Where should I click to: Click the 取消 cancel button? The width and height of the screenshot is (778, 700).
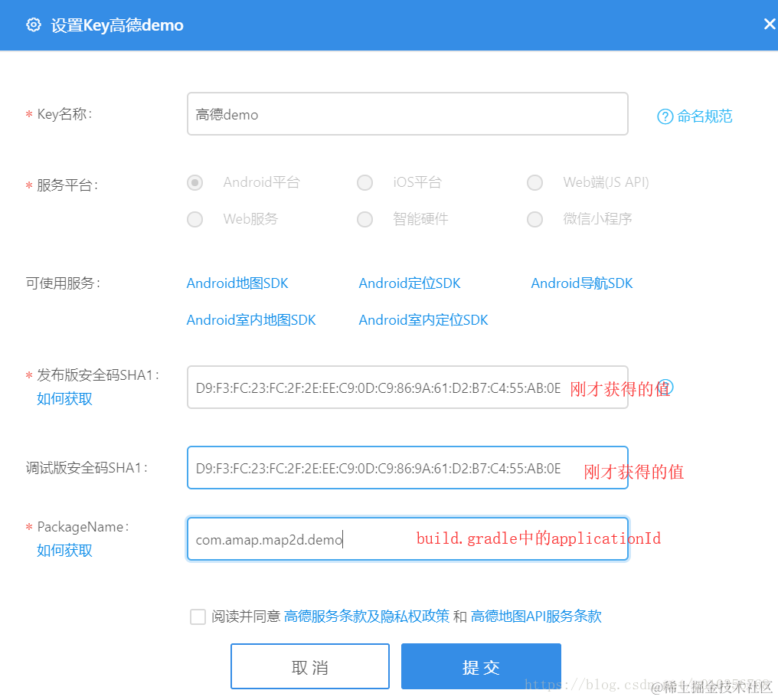click(309, 666)
